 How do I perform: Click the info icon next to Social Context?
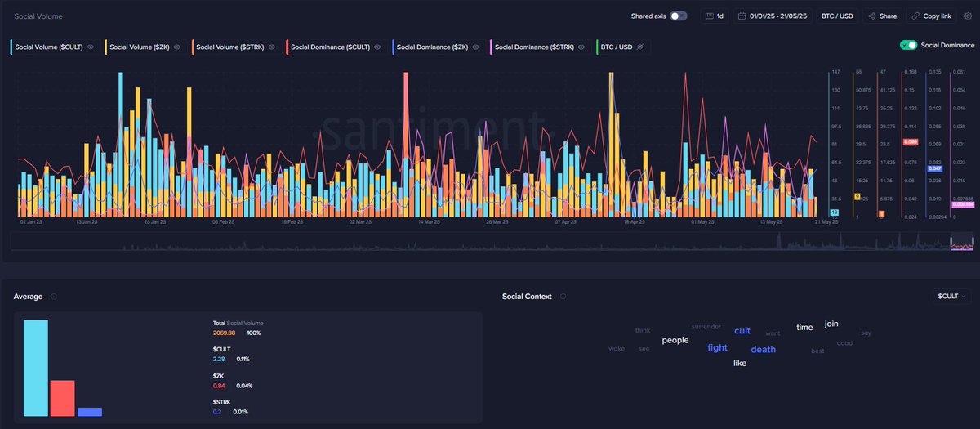click(563, 297)
